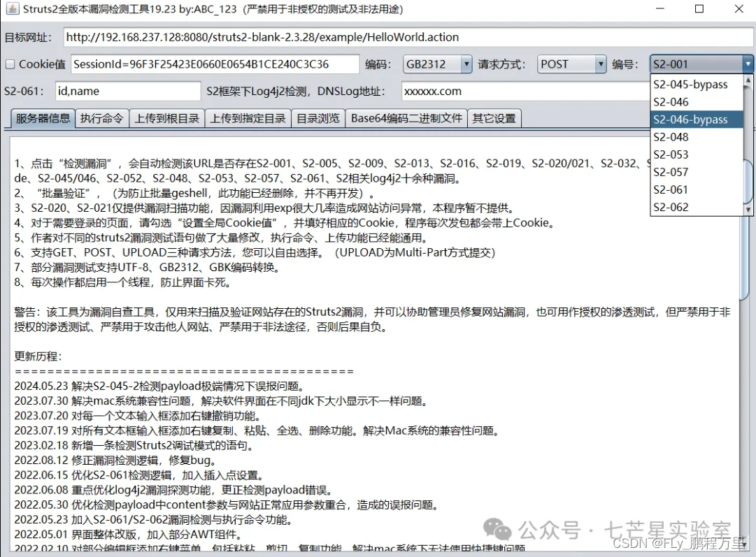Switch to 上传到指定目录 tab
756x557 pixels.
tap(248, 119)
